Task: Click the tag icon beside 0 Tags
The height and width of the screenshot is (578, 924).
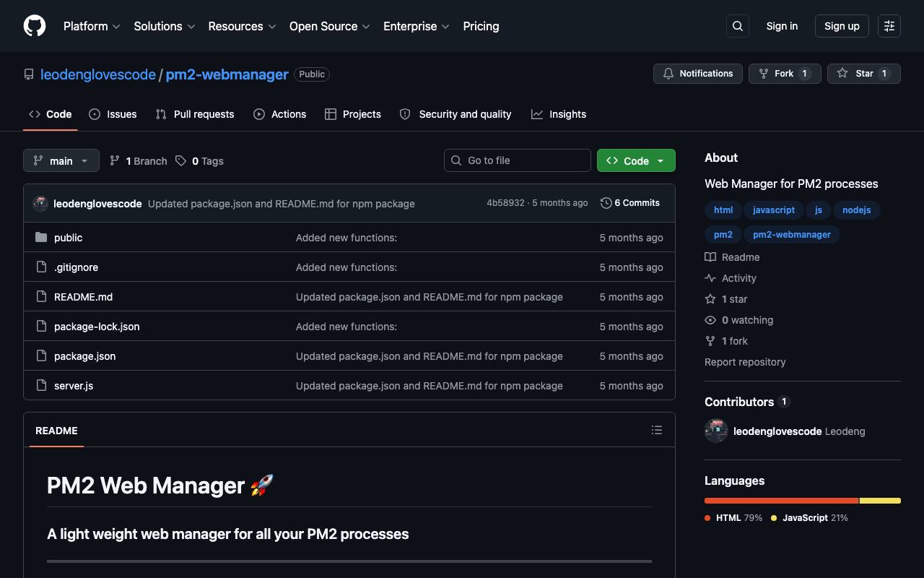Action: tap(180, 161)
